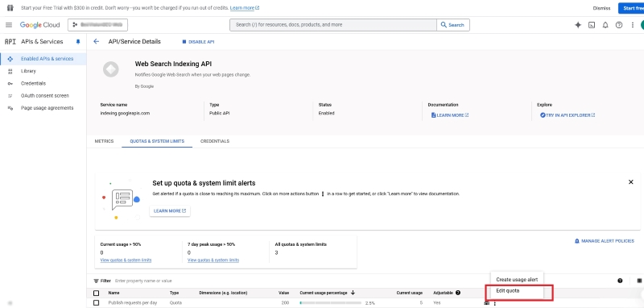Screen dimensions: 644x308
Task: Open table help icon near column options
Action: (x=620, y=281)
